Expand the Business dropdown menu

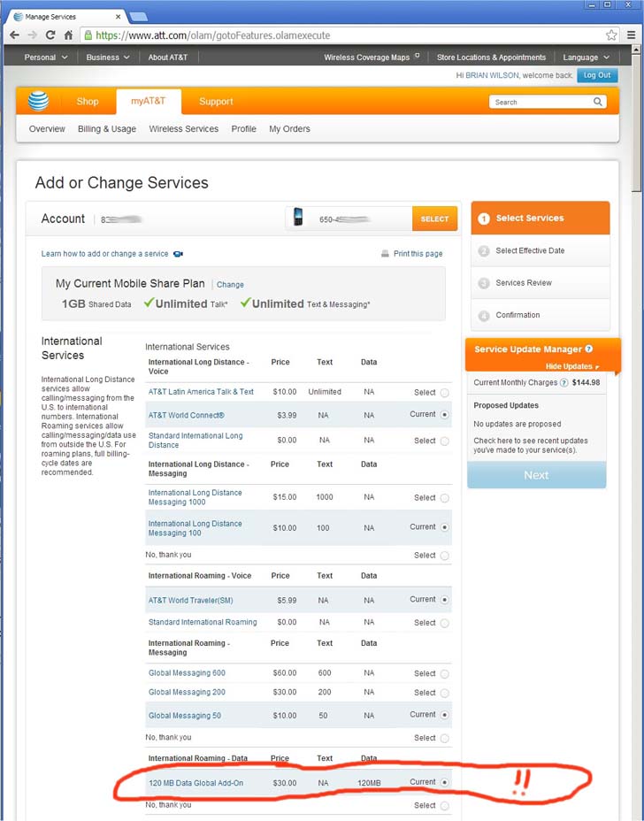tap(107, 58)
